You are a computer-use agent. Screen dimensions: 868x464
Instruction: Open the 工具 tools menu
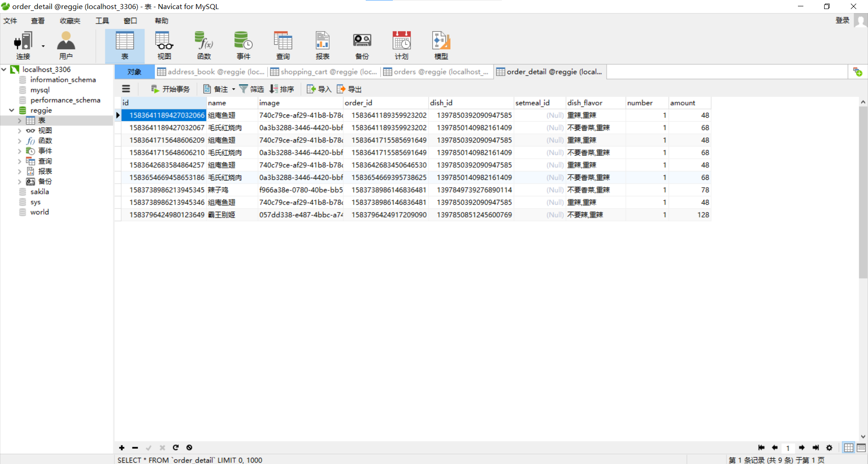102,21
